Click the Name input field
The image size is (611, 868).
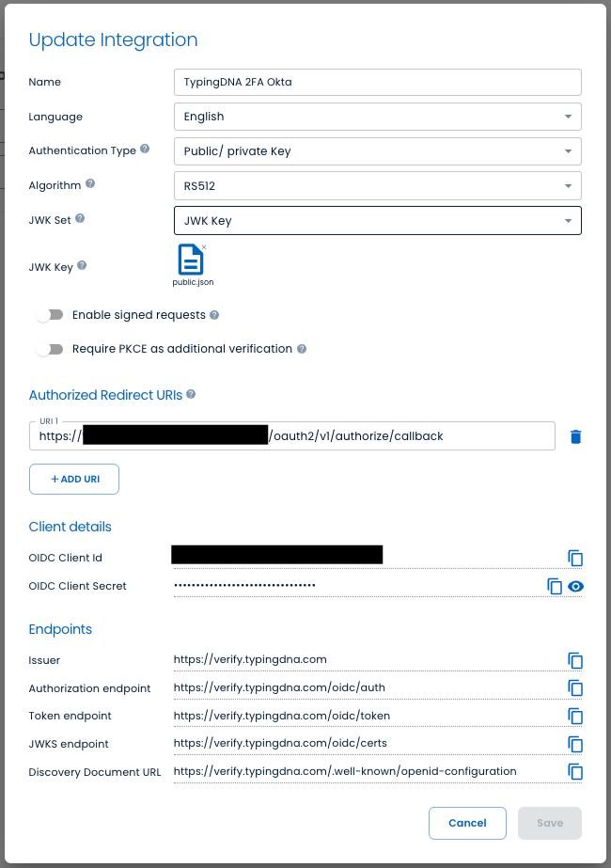coord(378,82)
